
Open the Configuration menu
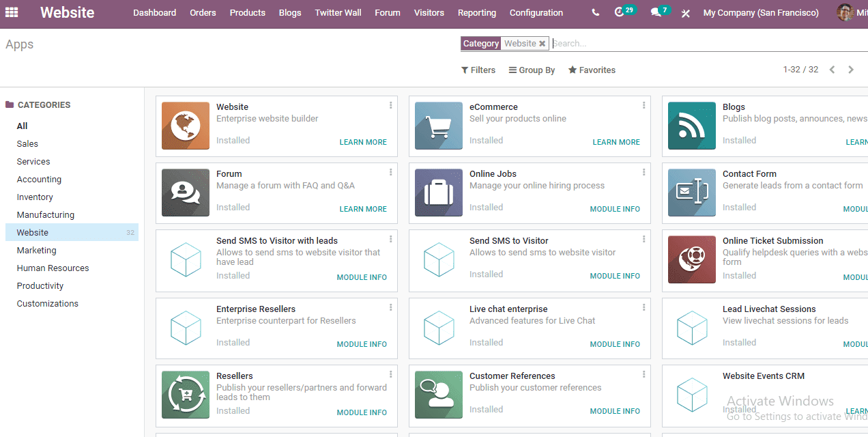(x=536, y=13)
